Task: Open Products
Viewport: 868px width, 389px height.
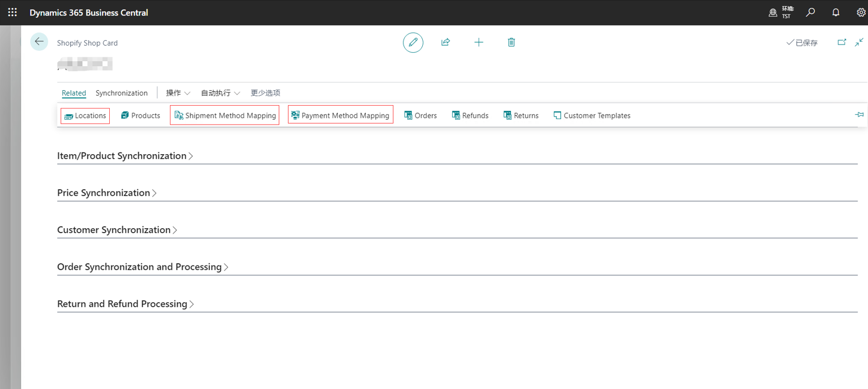Action: 140,116
